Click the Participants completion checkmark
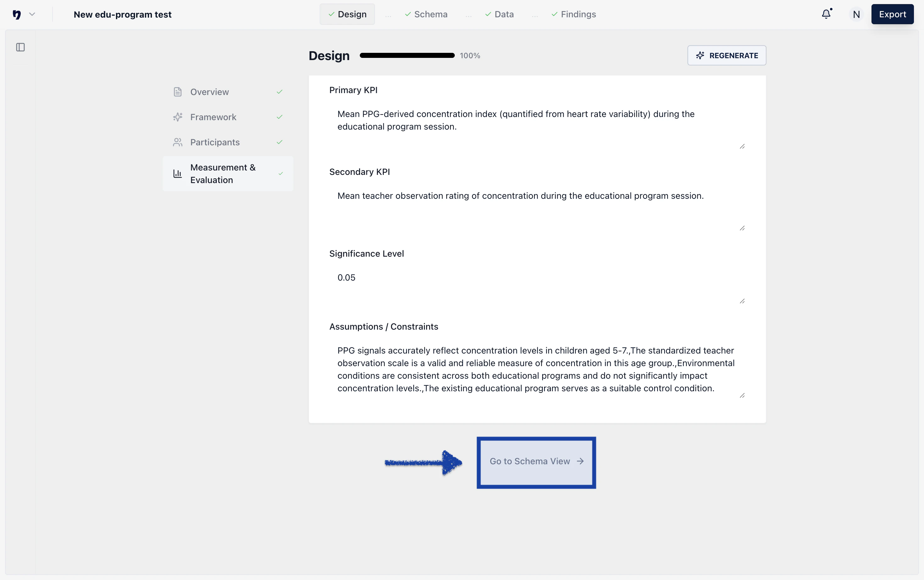The image size is (924, 580). 280,142
